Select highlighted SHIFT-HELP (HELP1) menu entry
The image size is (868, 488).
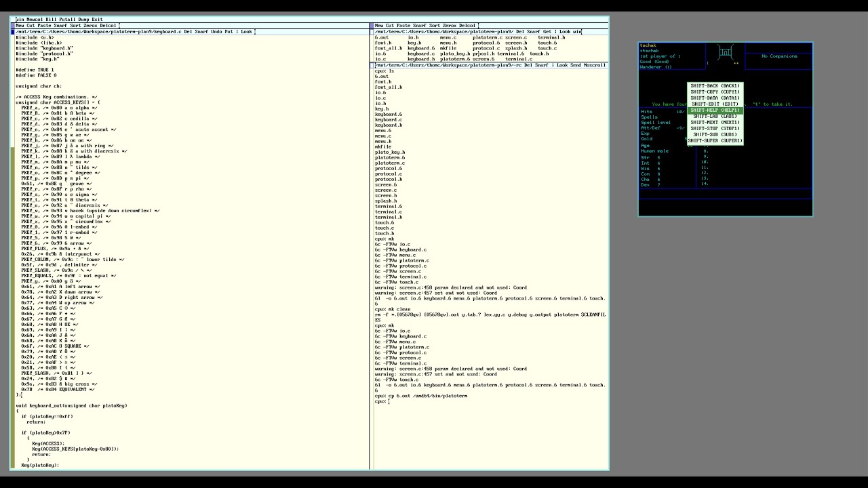point(715,110)
